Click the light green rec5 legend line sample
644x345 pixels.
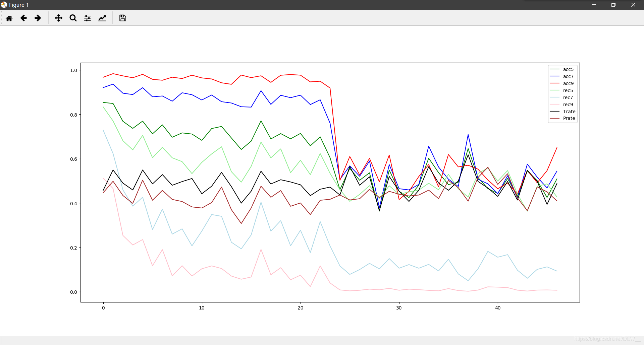tap(555, 90)
